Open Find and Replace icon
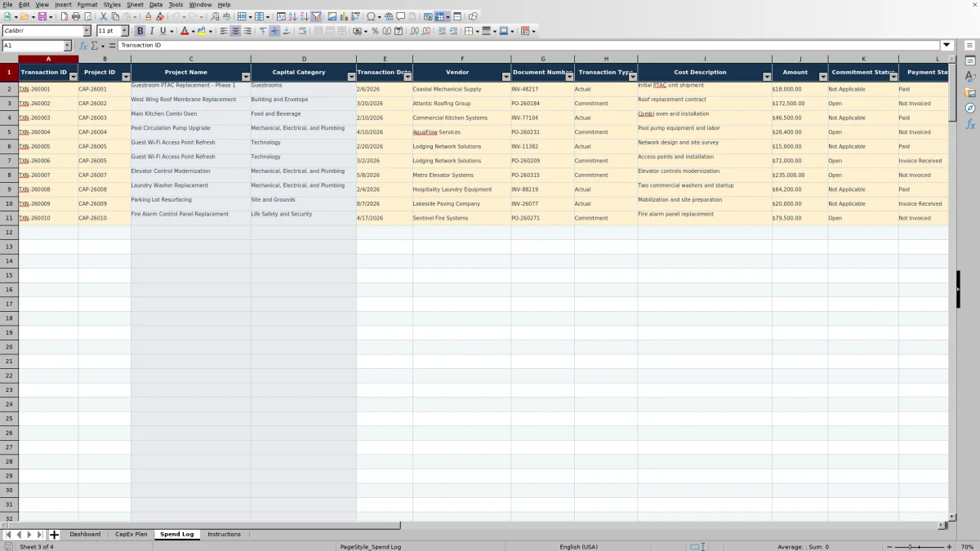Image resolution: width=980 pixels, height=551 pixels. click(x=215, y=16)
